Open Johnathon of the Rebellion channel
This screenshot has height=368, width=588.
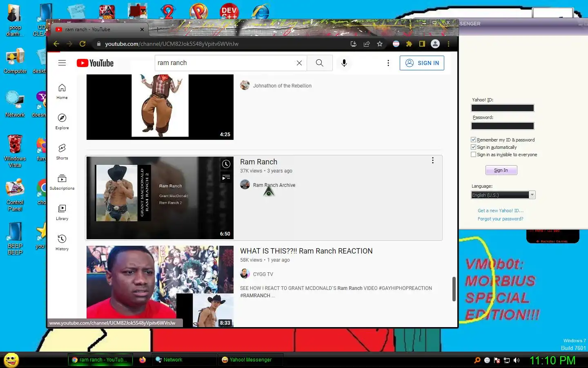[x=282, y=86]
